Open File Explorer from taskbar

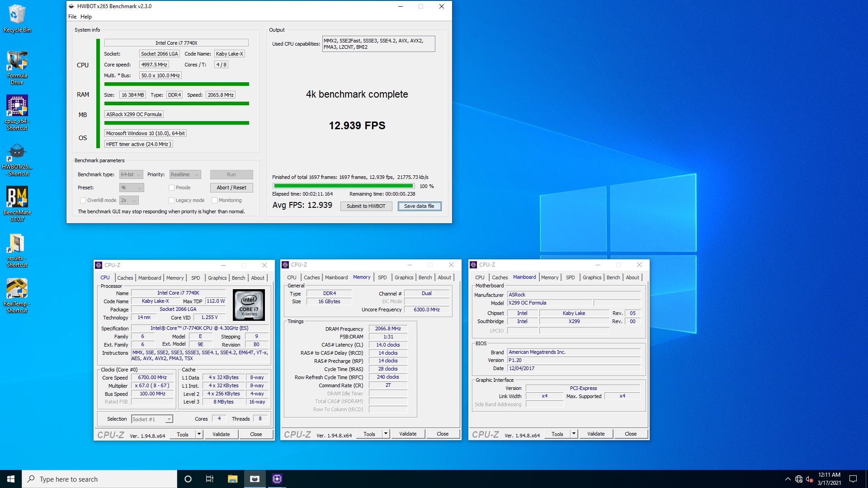tap(232, 479)
